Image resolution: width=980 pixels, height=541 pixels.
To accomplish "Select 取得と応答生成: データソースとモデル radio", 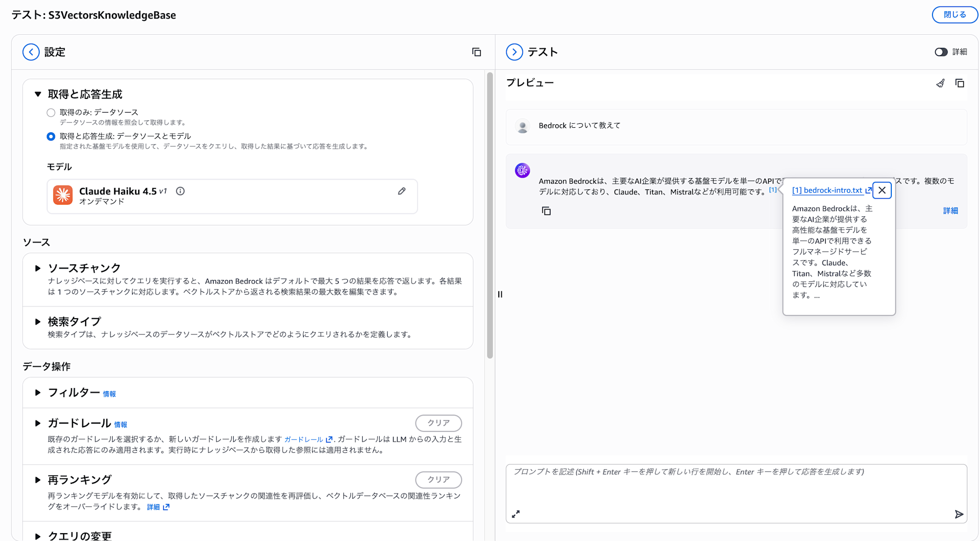I will point(51,137).
